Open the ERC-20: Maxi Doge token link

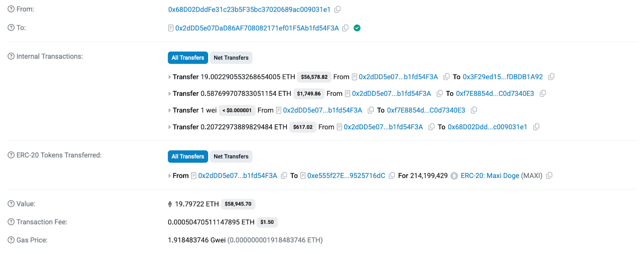[x=490, y=176]
